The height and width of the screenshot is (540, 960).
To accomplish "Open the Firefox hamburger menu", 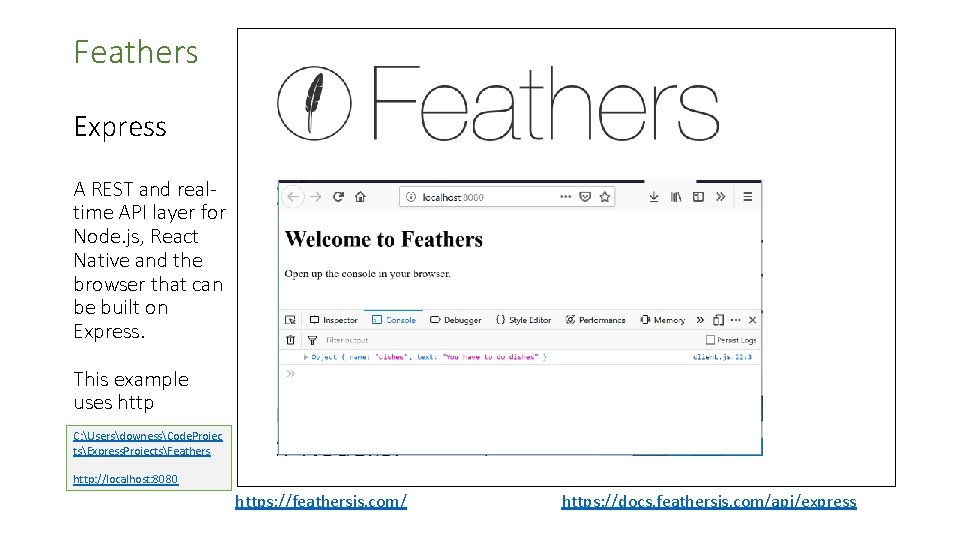I will point(748,197).
